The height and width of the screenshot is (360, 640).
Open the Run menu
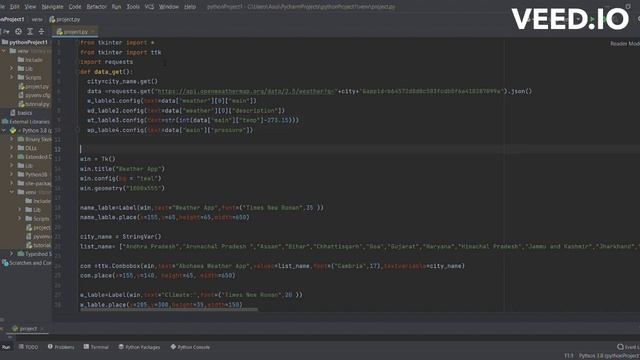(x=116, y=7)
